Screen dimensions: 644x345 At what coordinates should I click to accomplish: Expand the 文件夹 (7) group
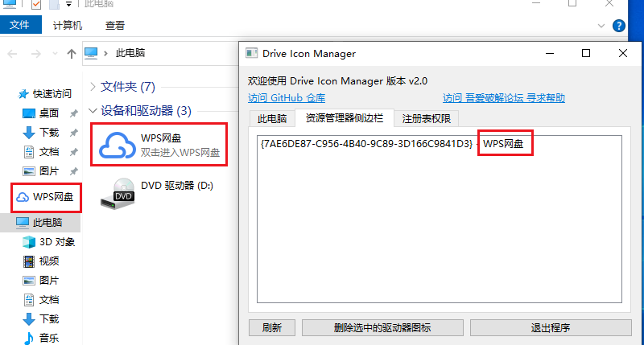tap(93, 86)
